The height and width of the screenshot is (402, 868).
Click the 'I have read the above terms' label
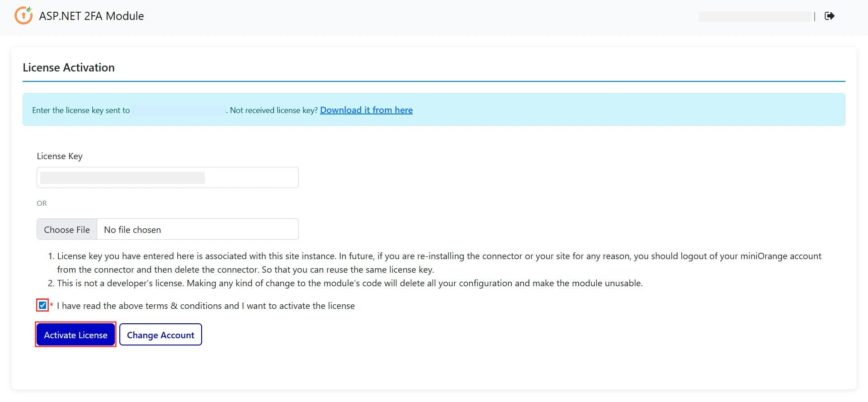pyautogui.click(x=206, y=306)
